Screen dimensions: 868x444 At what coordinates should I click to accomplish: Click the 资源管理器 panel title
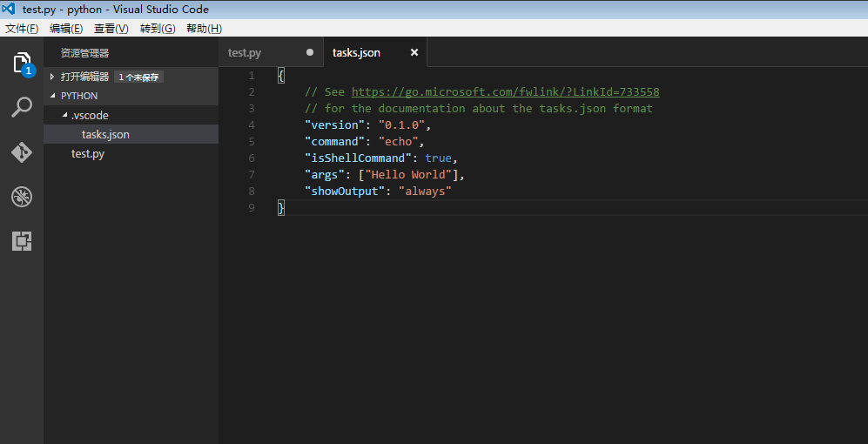pos(84,53)
